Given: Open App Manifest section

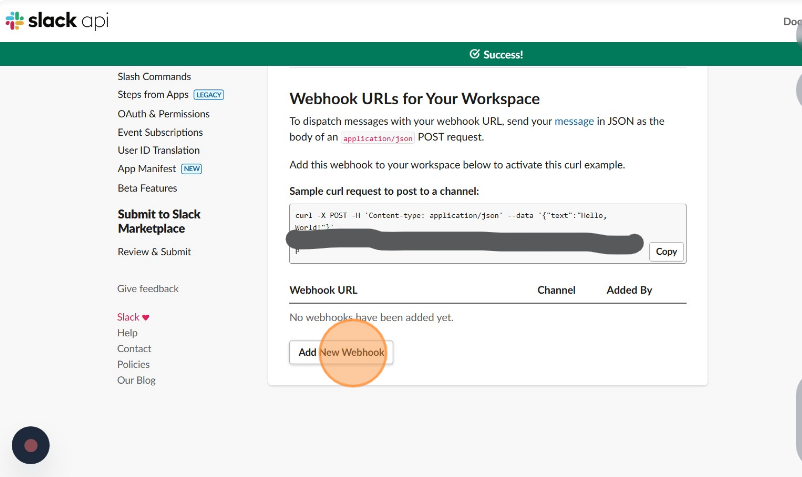Looking at the screenshot, I should (147, 169).
